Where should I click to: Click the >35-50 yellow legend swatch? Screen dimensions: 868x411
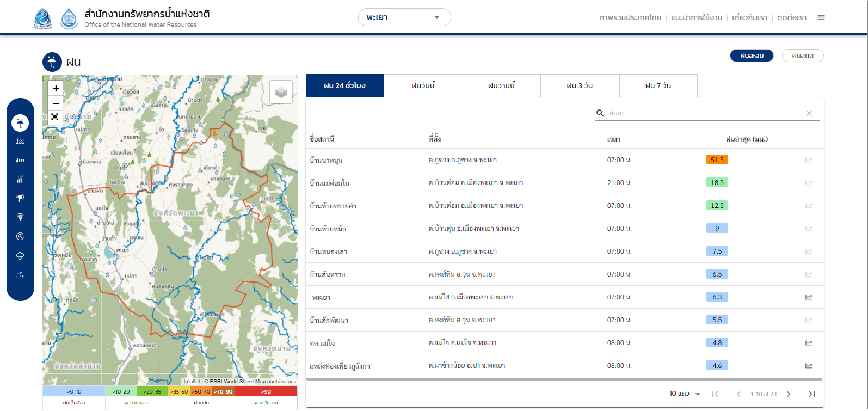pos(179,391)
